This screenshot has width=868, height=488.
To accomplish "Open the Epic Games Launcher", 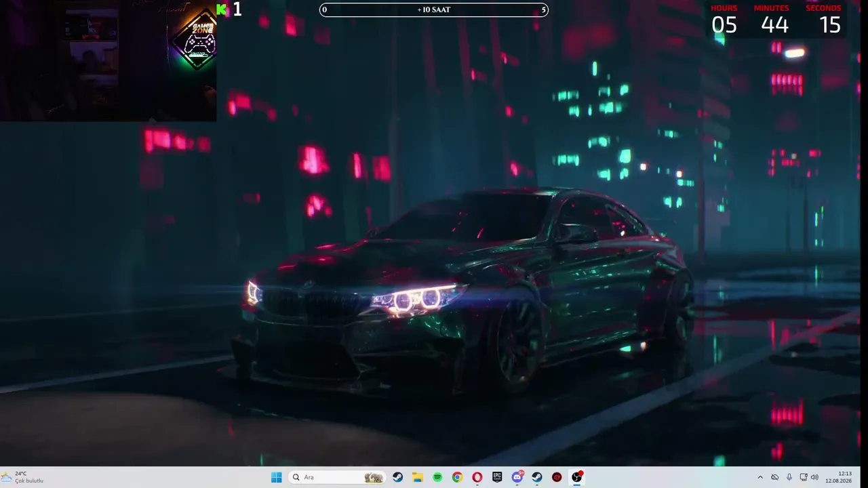I will pos(497,477).
